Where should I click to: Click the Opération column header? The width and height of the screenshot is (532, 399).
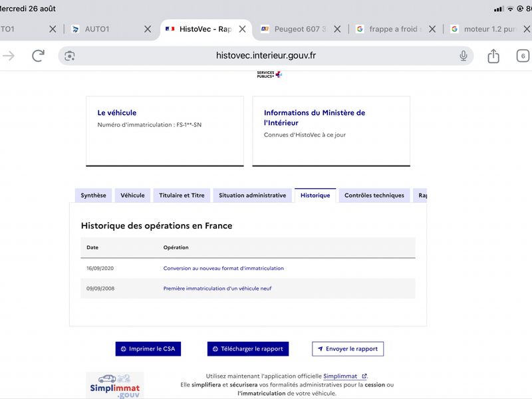point(176,247)
